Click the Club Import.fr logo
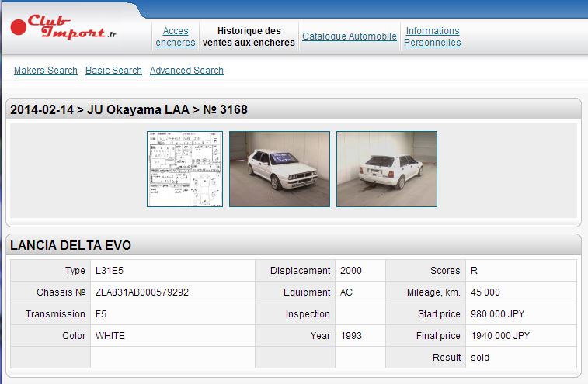588x384 pixels. [64, 27]
